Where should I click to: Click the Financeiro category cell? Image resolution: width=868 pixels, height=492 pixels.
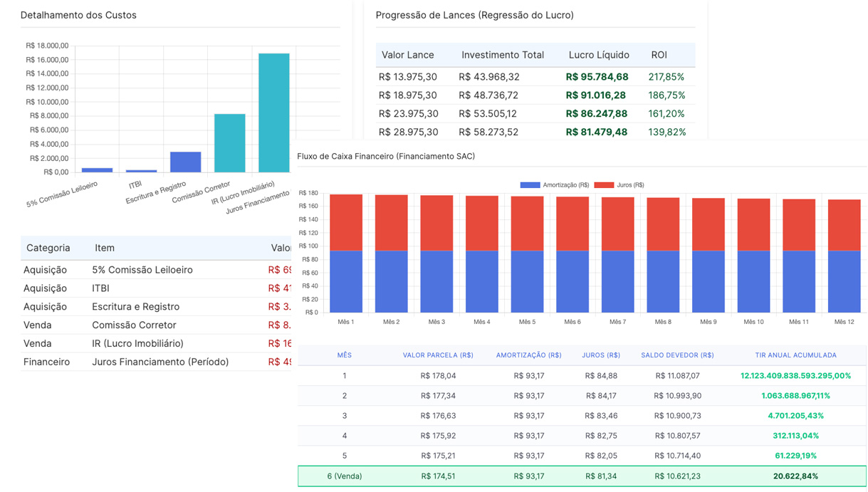tap(46, 362)
